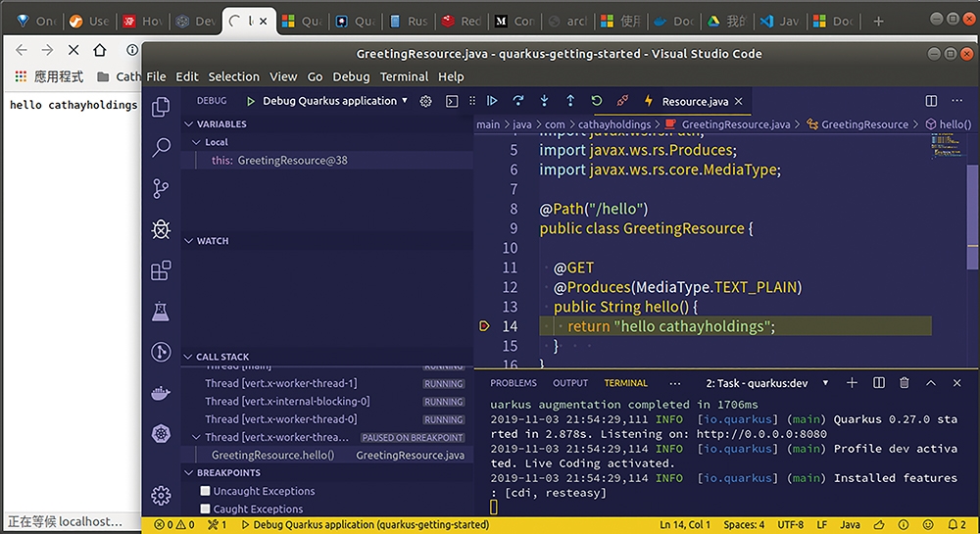The image size is (980, 534).
Task: Click status bar errors and warnings count
Action: click(174, 524)
